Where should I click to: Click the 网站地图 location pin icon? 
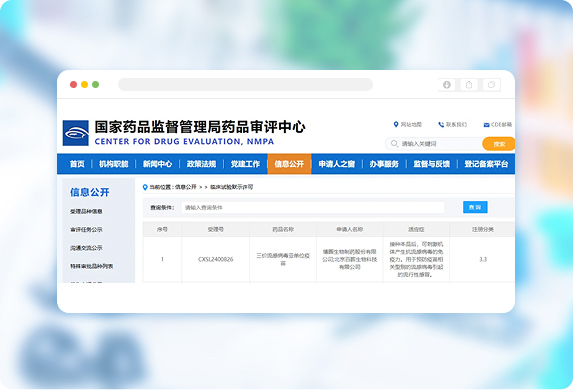pos(395,124)
